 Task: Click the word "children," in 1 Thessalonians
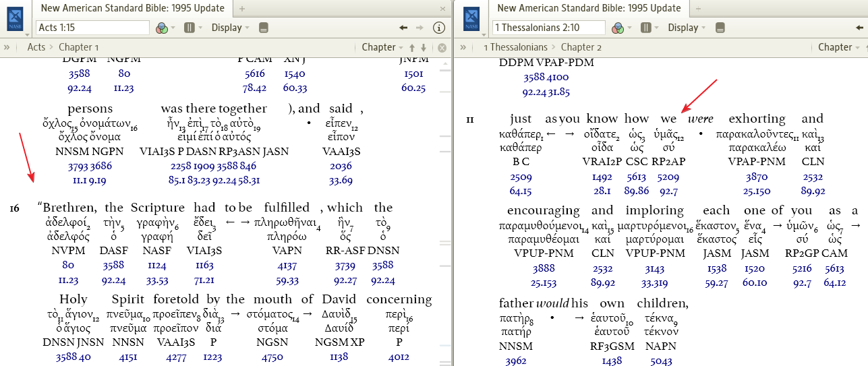tap(662, 303)
